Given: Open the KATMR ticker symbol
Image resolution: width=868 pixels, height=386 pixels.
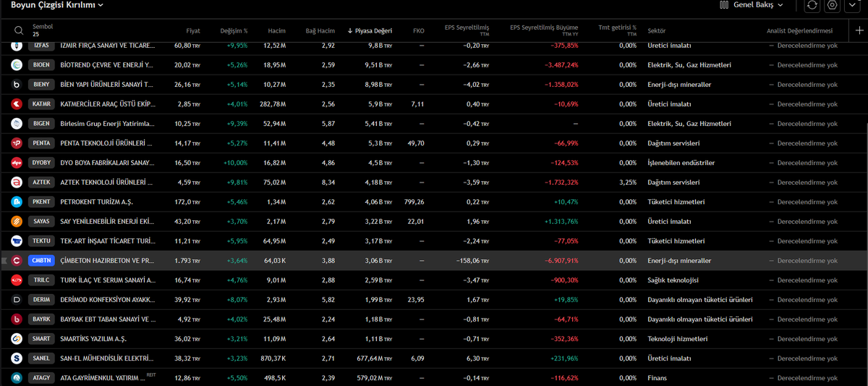Looking at the screenshot, I should 41,104.
